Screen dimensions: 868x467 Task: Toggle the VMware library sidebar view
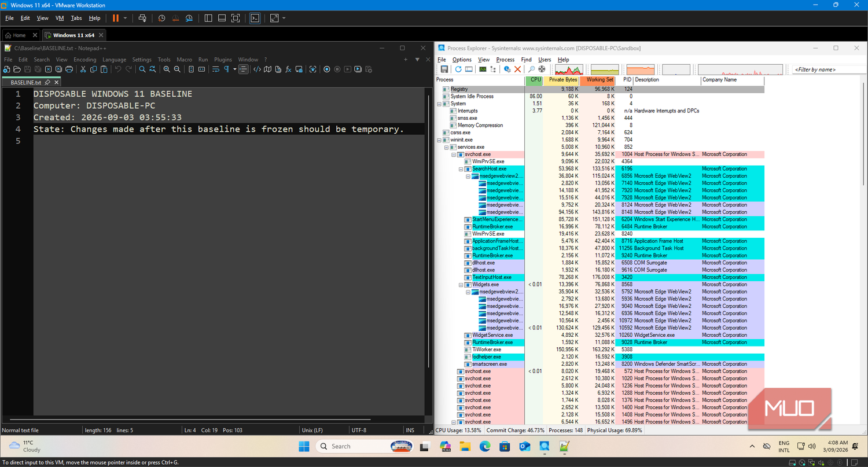(x=208, y=18)
